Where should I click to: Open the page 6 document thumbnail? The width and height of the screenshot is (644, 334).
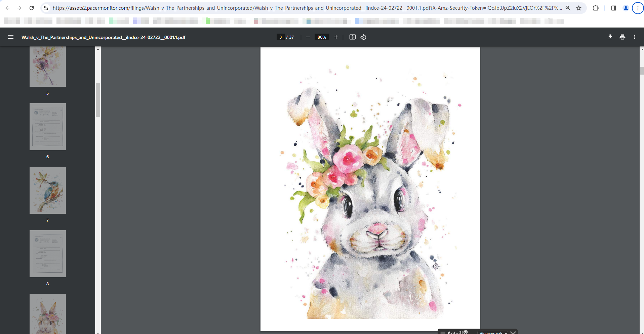tap(47, 127)
